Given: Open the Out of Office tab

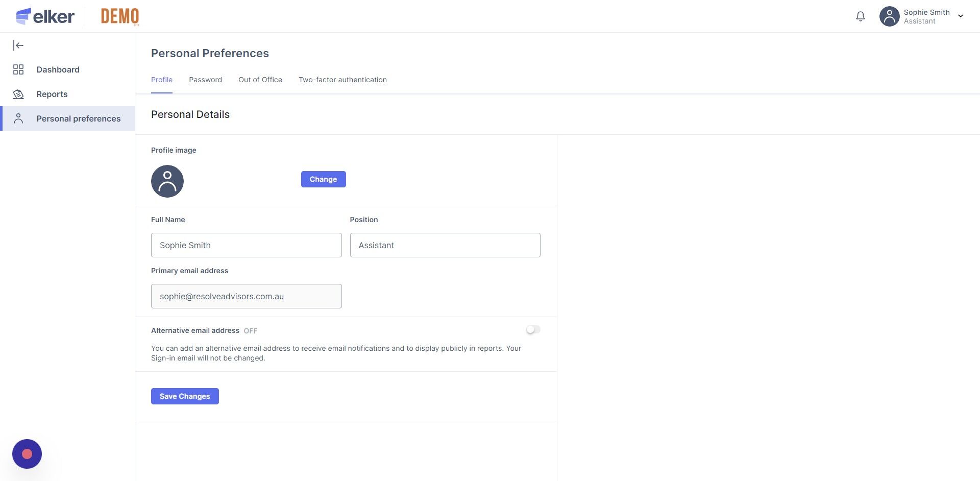Looking at the screenshot, I should point(260,80).
